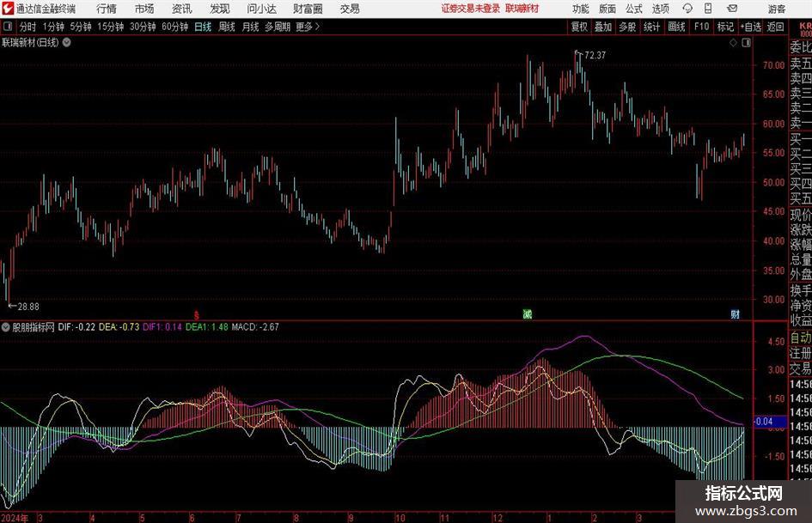The width and height of the screenshot is (812, 523).
Task: Select the 日线 period tab
Action: pyautogui.click(x=203, y=27)
